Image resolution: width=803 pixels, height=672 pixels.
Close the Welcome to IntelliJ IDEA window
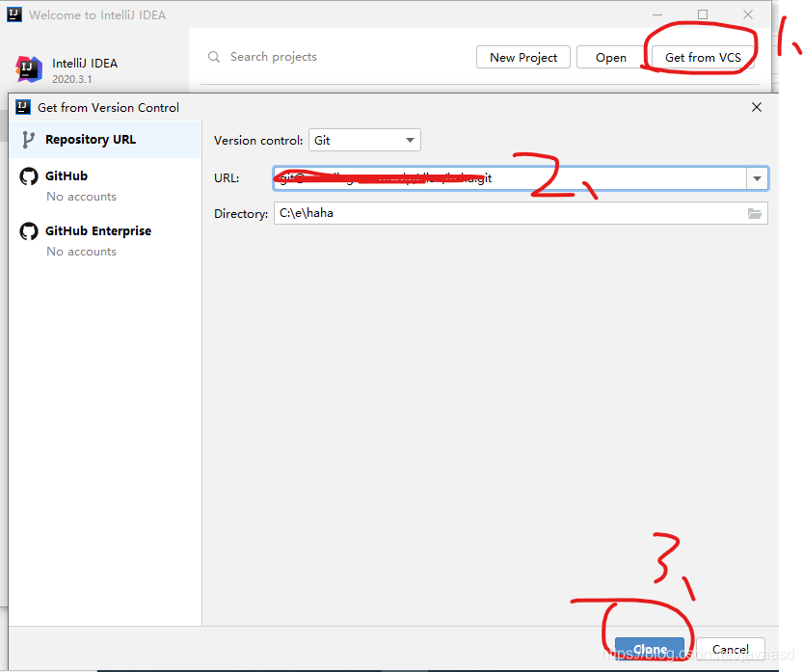(748, 14)
